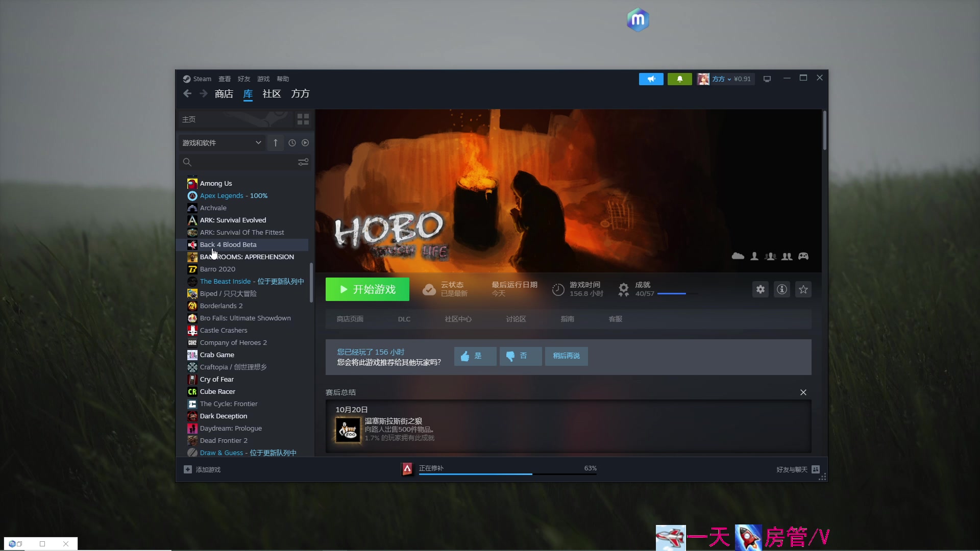Switch to the 社区 community tab

[x=272, y=94]
